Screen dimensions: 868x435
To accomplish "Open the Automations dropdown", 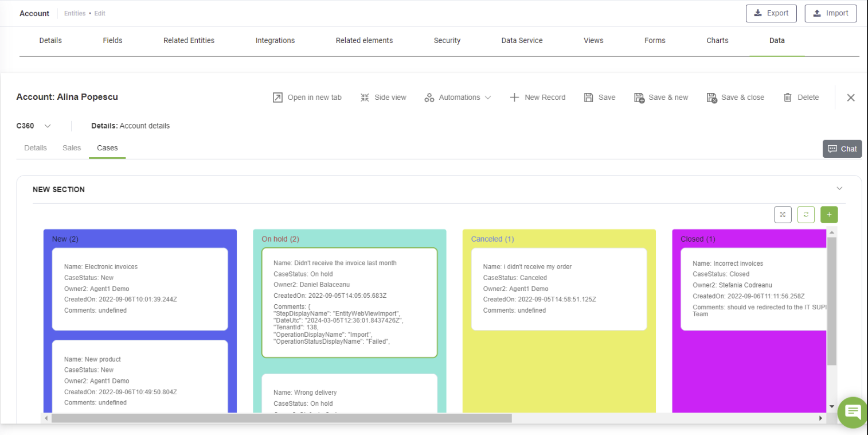I will pos(458,98).
